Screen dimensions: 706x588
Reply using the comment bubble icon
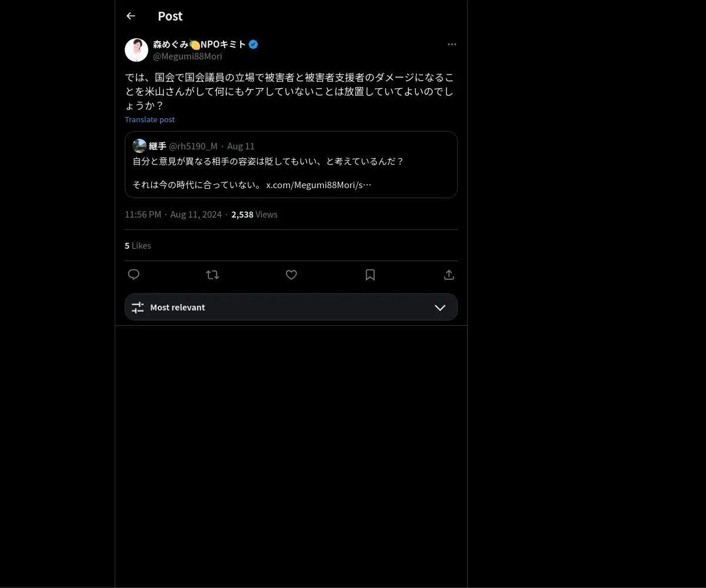[134, 275]
